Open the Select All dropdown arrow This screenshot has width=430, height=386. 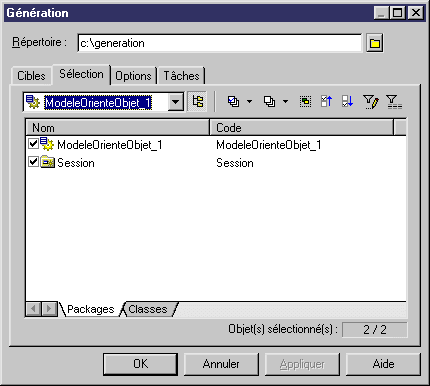[249, 101]
